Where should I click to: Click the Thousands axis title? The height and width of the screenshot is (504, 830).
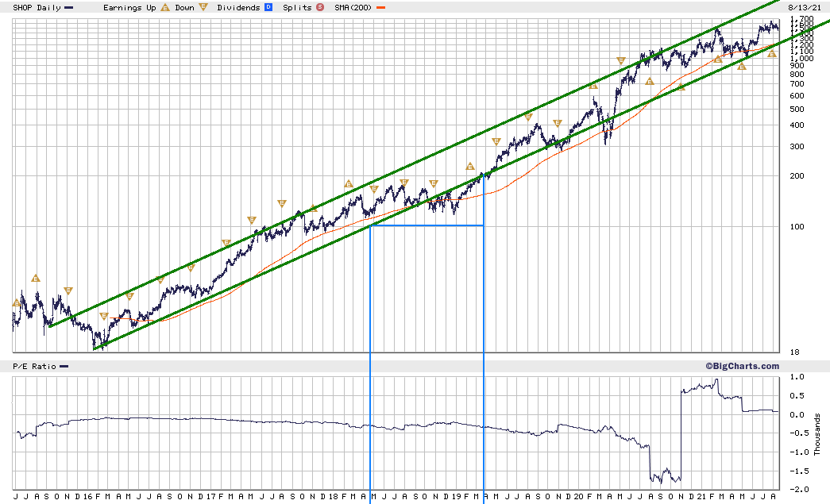click(x=816, y=435)
